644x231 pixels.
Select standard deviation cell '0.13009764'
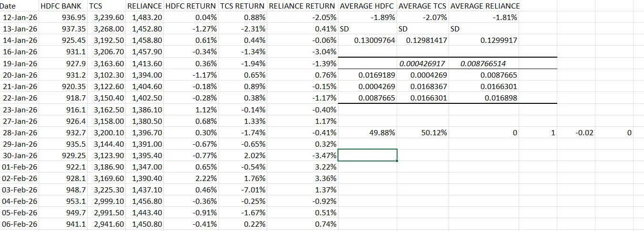coord(367,40)
